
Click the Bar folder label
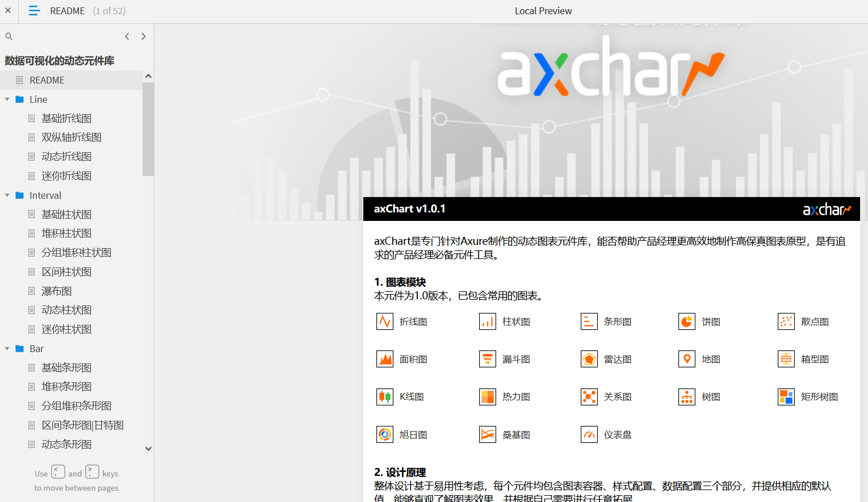[36, 349]
